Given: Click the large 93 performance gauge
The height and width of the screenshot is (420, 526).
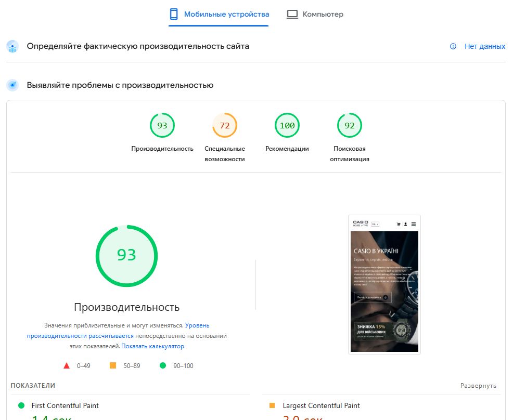Looking at the screenshot, I should tap(126, 256).
